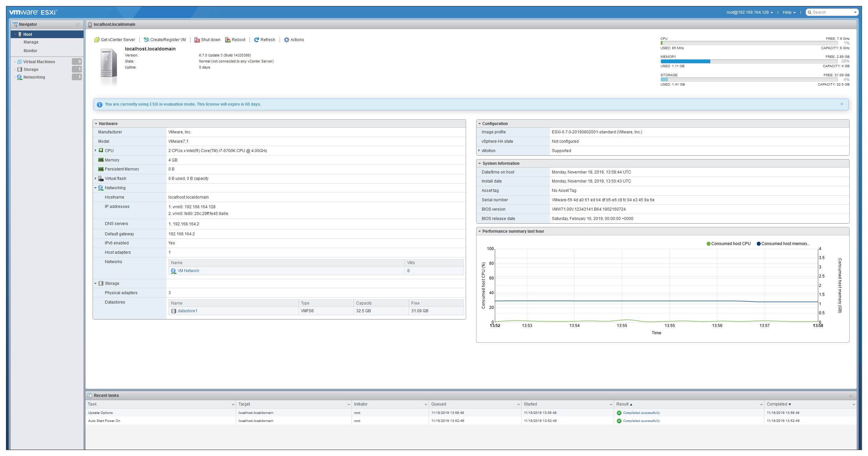Click Create/Register VM button
This screenshot has width=868, height=456.
[x=165, y=40]
